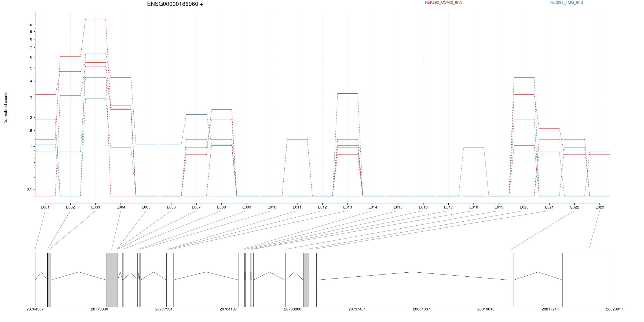Select the HEK293_TMG_6hB legend label
The width and height of the screenshot is (644, 322).
(566, 2)
